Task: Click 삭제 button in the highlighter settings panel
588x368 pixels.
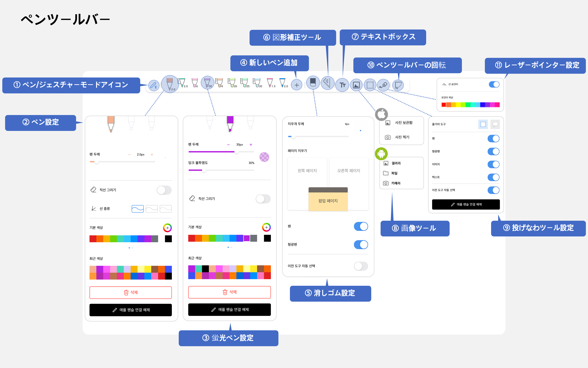Action: pyautogui.click(x=229, y=292)
